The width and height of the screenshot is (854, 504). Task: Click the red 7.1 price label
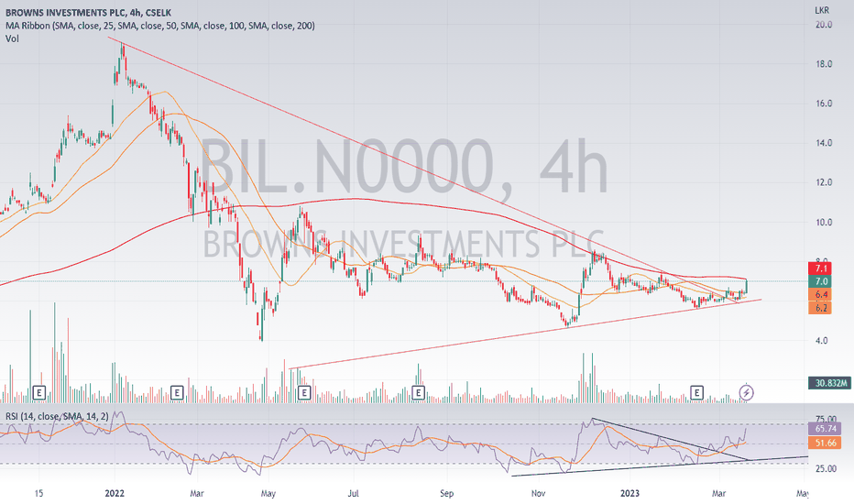click(821, 268)
